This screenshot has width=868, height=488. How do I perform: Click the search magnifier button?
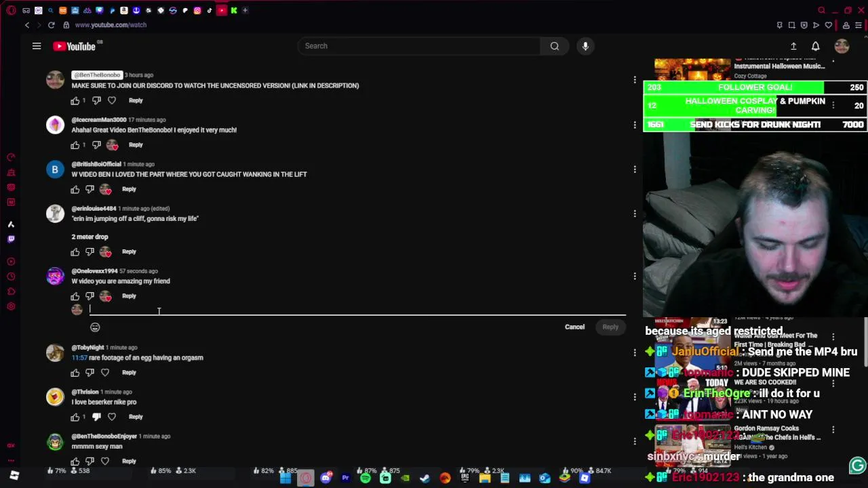[x=555, y=46]
